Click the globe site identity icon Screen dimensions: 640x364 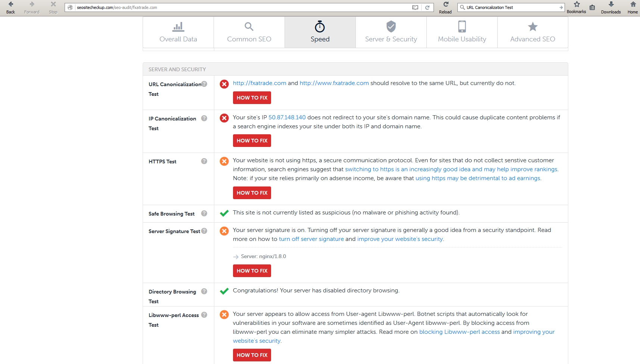(x=70, y=7)
